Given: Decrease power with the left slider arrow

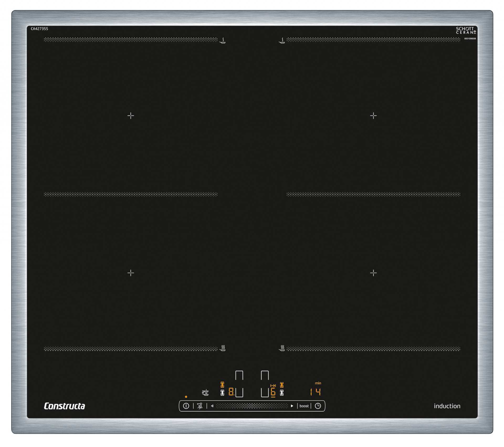Looking at the screenshot, I should click(212, 406).
